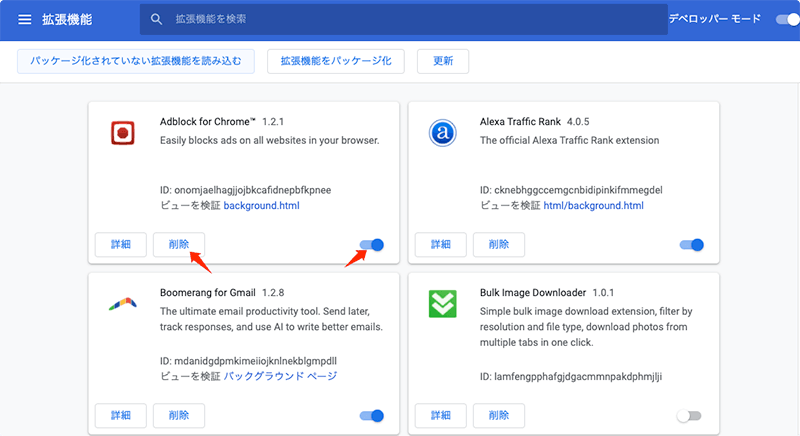Viewport: 800px width, 436px height.
Task: Disable Adblock for Chrome extension
Action: (x=371, y=245)
